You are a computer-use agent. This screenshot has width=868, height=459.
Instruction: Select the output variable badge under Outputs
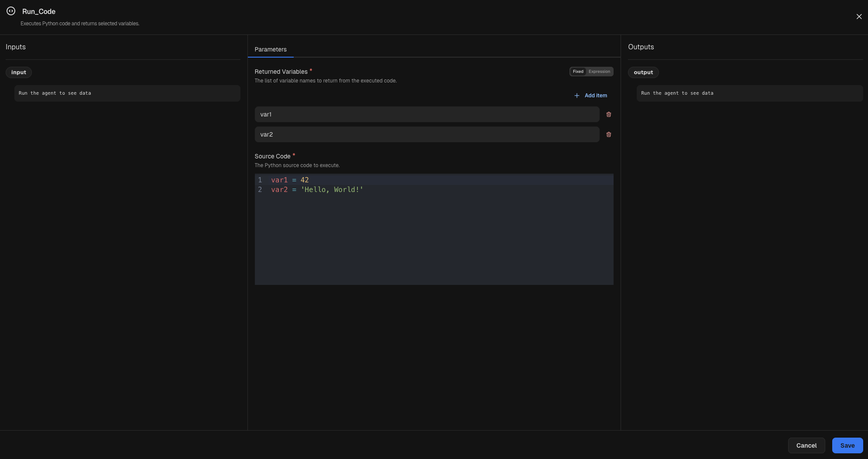(x=643, y=72)
